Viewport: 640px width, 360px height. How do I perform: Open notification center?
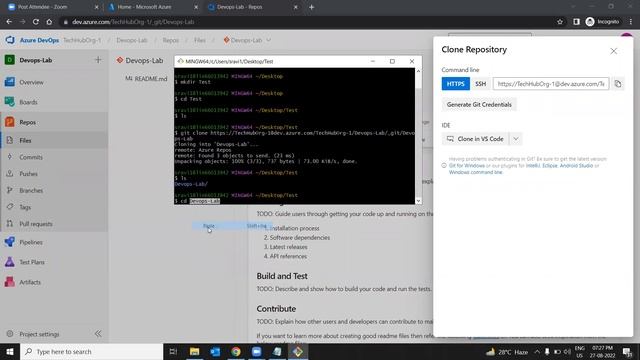(628, 351)
